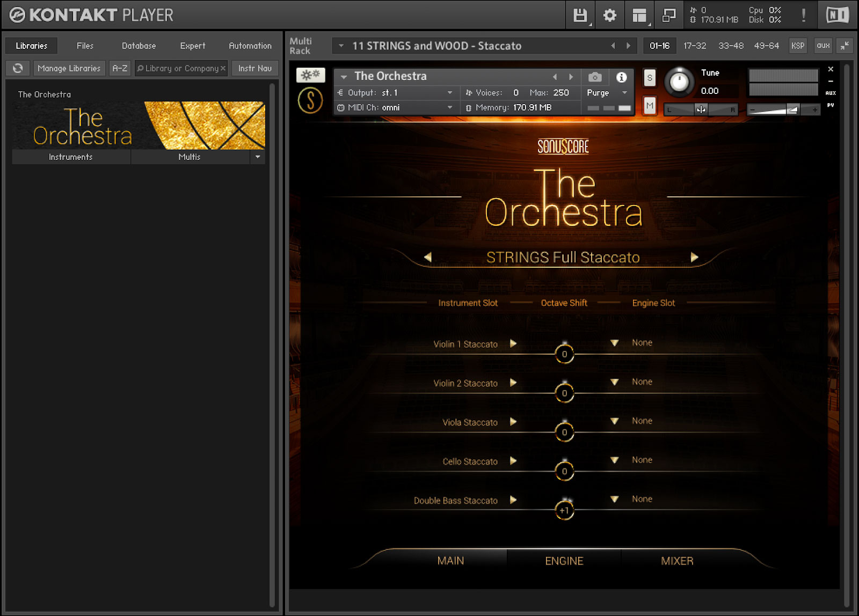Select rack page 49-64
This screenshot has width=859, height=616.
tap(766, 46)
